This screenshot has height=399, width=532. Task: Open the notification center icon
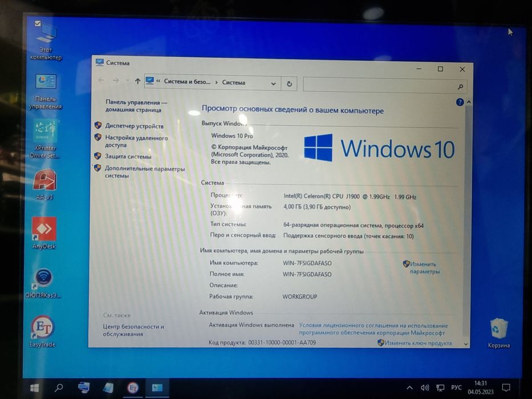[x=506, y=388]
